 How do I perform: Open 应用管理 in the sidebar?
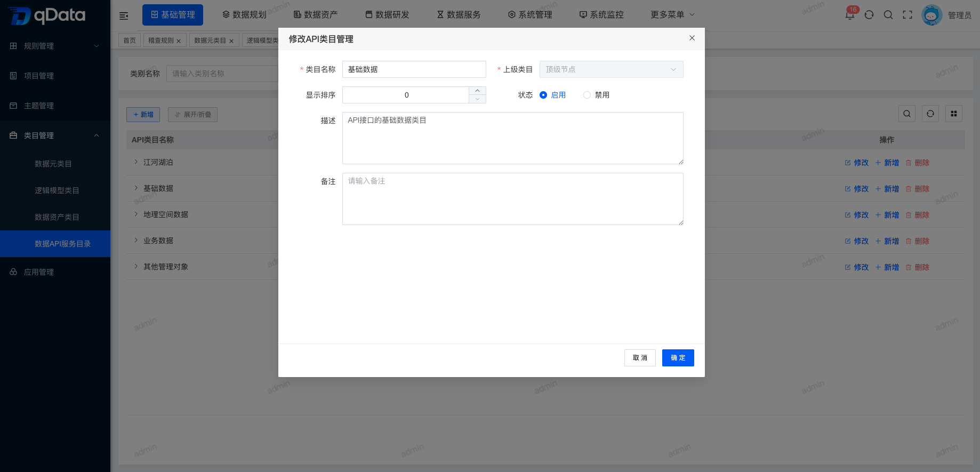tap(55, 272)
